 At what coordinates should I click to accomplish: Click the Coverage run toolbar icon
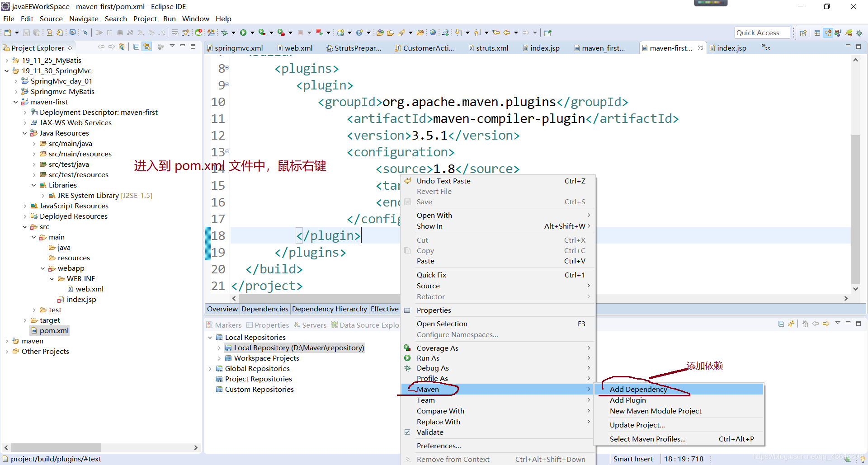(x=262, y=33)
